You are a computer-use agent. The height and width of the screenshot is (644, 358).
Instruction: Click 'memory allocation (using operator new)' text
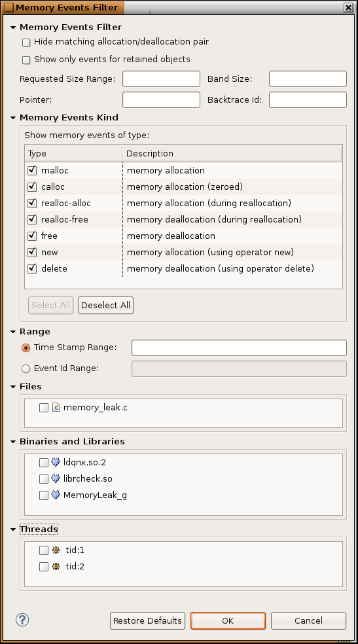210,252
